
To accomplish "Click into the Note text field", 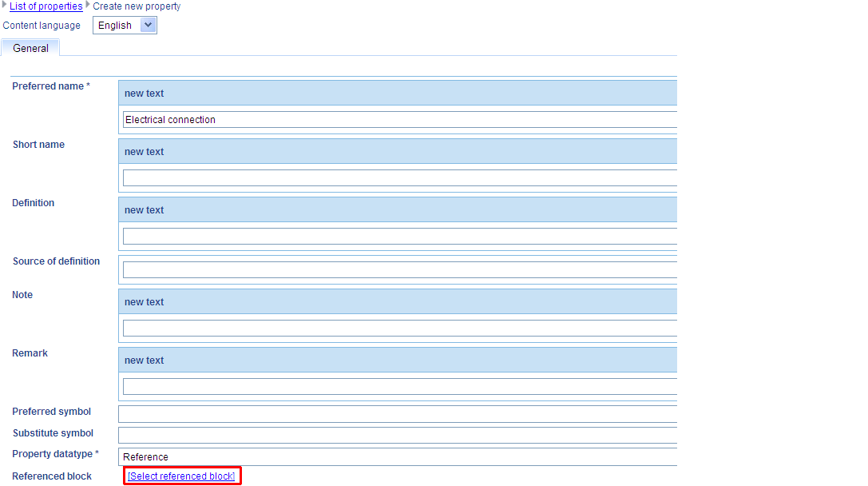I will point(399,329).
